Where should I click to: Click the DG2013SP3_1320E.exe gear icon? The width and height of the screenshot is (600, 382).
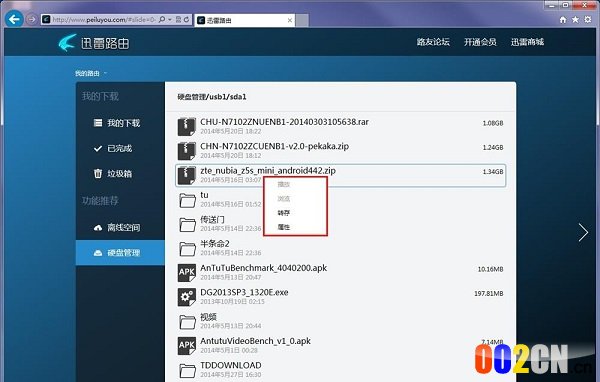(x=187, y=297)
